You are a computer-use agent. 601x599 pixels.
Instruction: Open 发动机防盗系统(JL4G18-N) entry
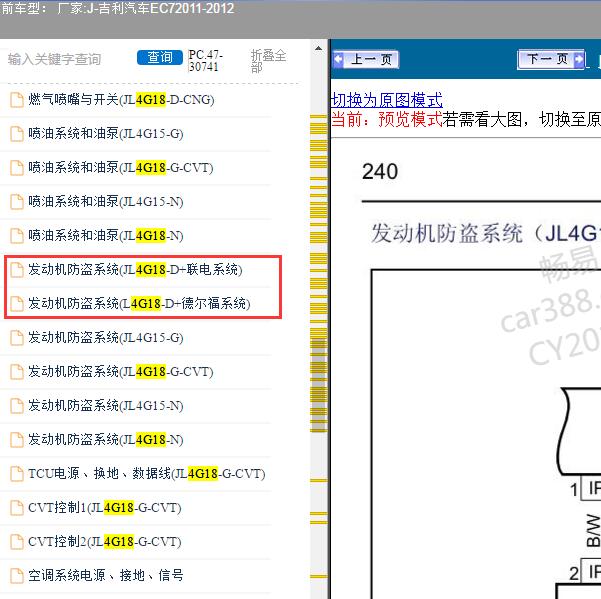click(x=106, y=440)
